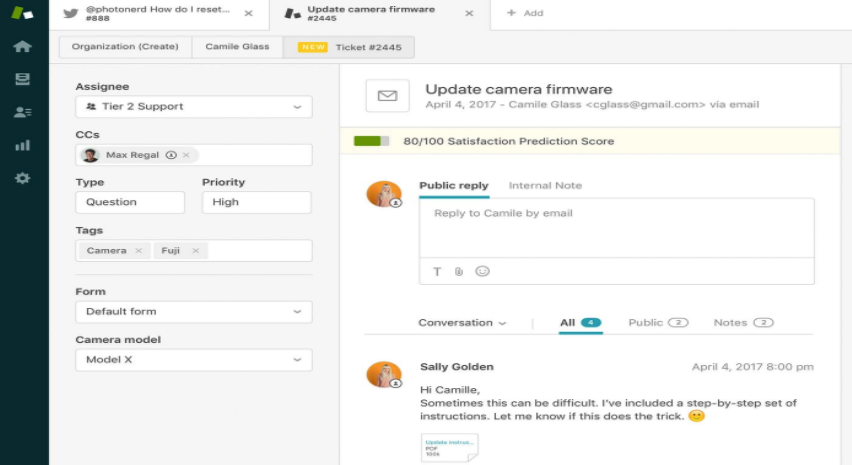Switch to @photonerd #888 ticket tab
The width and height of the screenshot is (852, 465).
tap(159, 14)
